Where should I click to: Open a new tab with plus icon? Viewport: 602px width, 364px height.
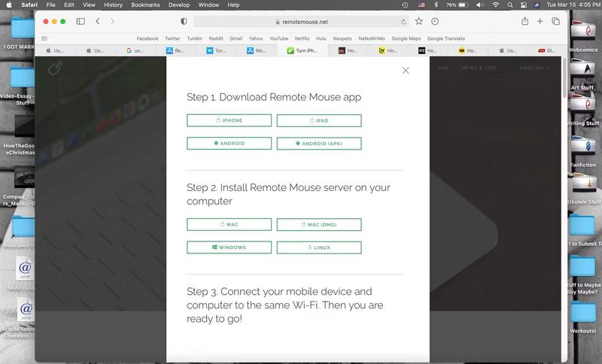(540, 22)
